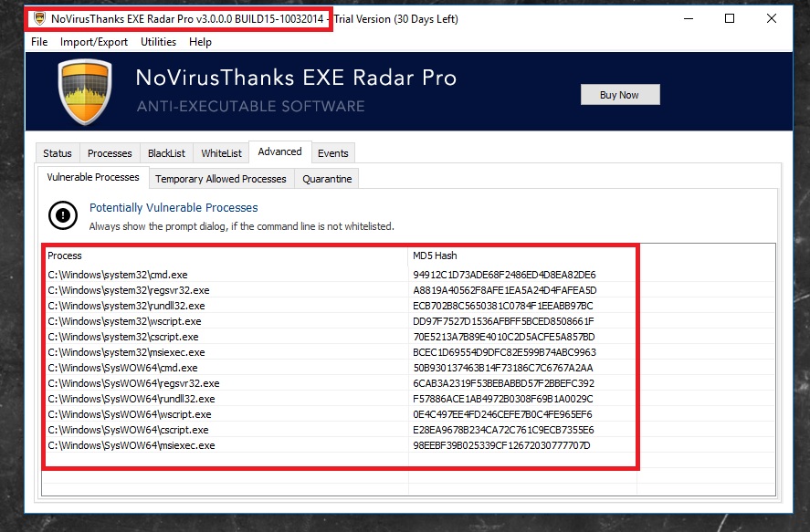Select the Advanced tab

[280, 151]
